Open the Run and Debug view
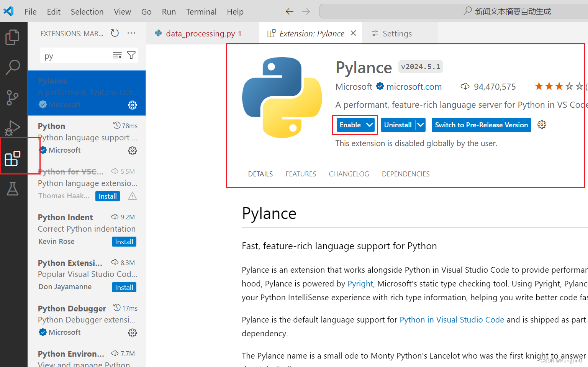588x367 pixels. coord(13,128)
